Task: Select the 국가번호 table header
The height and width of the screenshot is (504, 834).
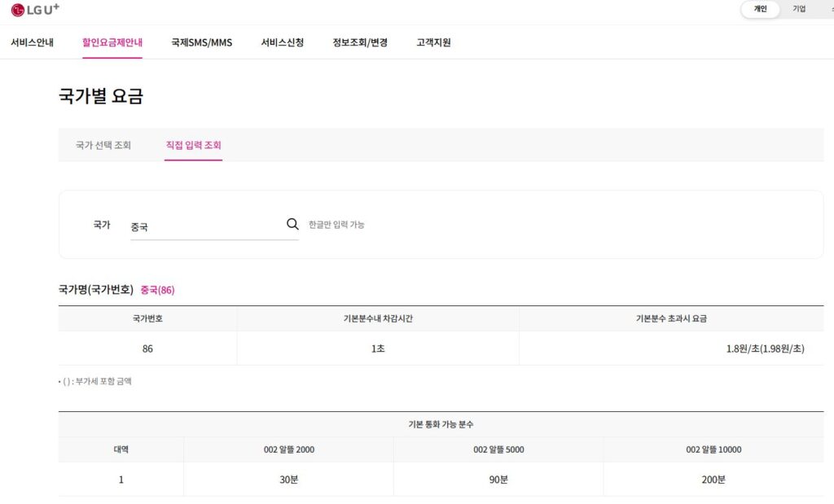Action: [145, 319]
